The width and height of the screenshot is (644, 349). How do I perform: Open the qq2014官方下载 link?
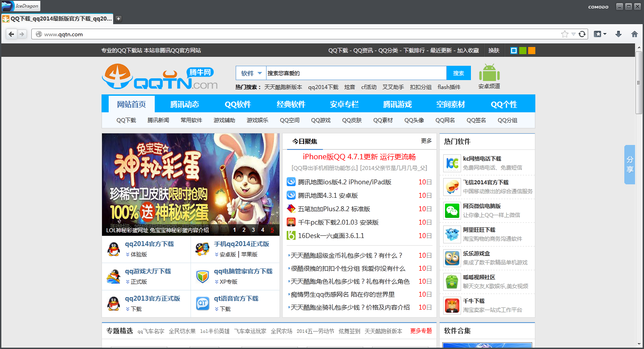[149, 244]
